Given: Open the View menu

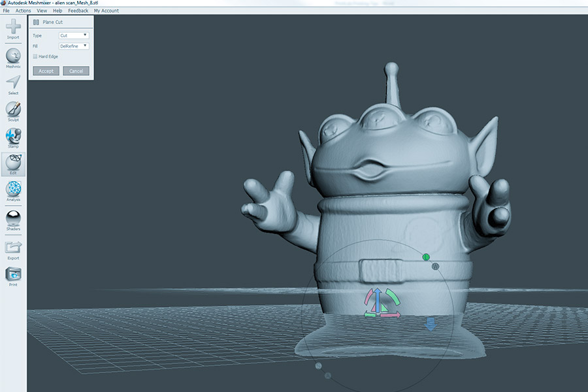Looking at the screenshot, I should pyautogui.click(x=42, y=11).
